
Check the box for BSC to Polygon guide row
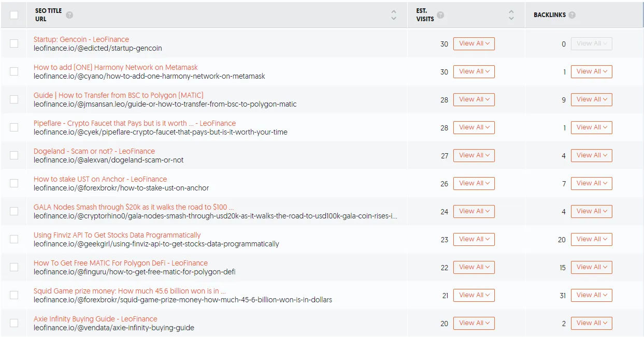tap(14, 99)
